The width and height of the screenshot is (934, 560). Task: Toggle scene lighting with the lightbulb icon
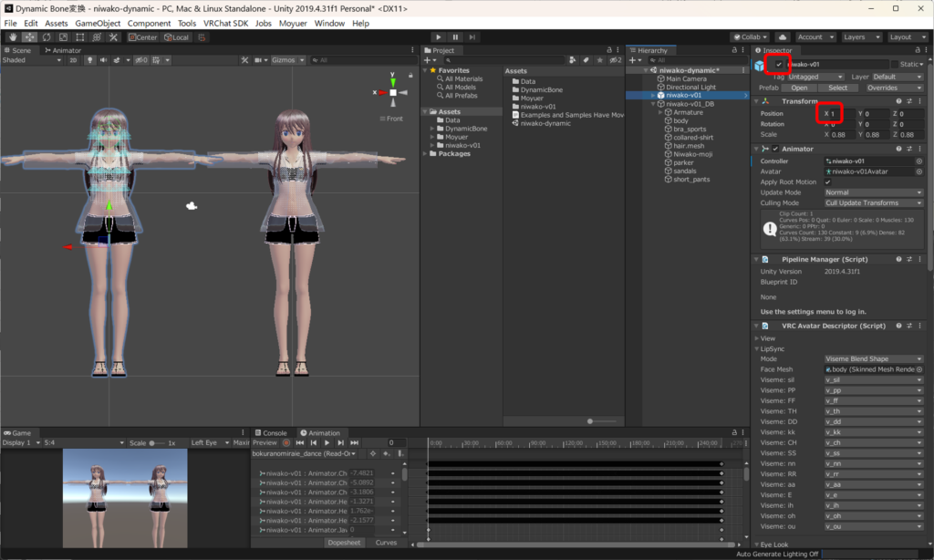click(x=88, y=60)
